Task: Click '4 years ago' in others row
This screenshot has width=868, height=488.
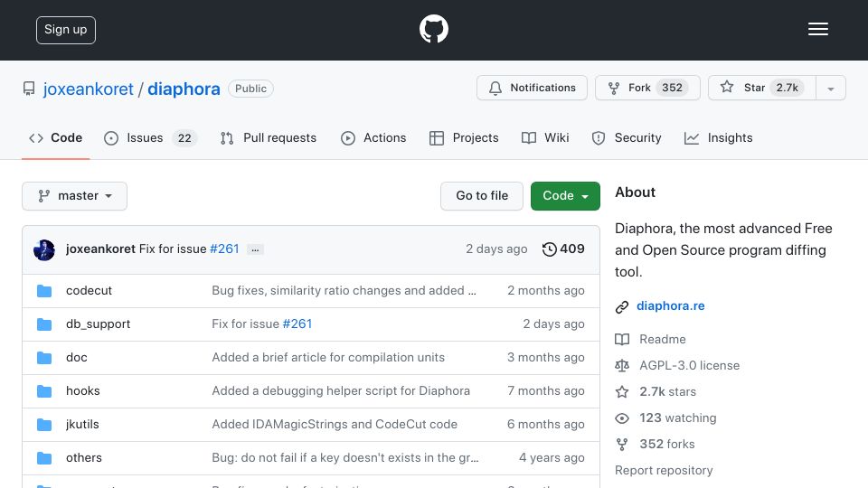Action: [552, 457]
